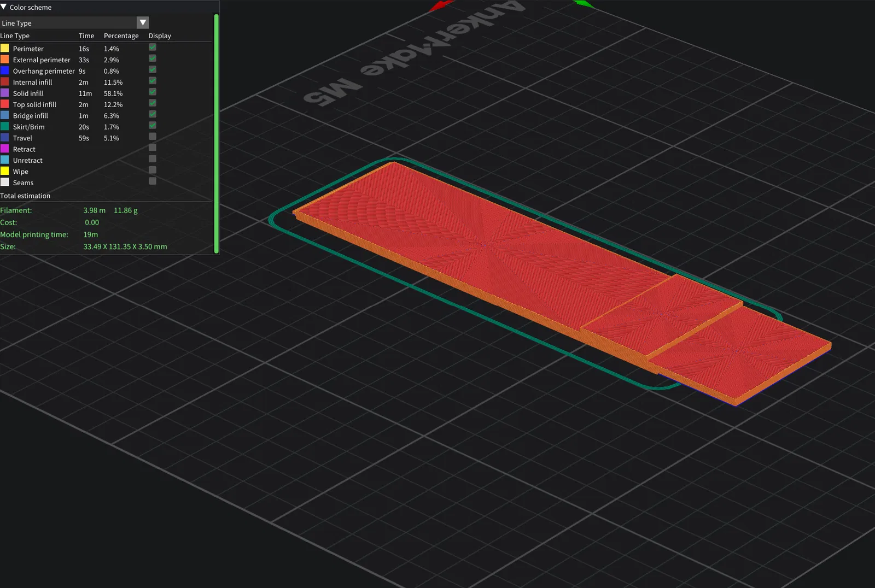Screen dimensions: 875x588
Task: Click Top solid infill's "12.2%" value
Action: point(113,104)
